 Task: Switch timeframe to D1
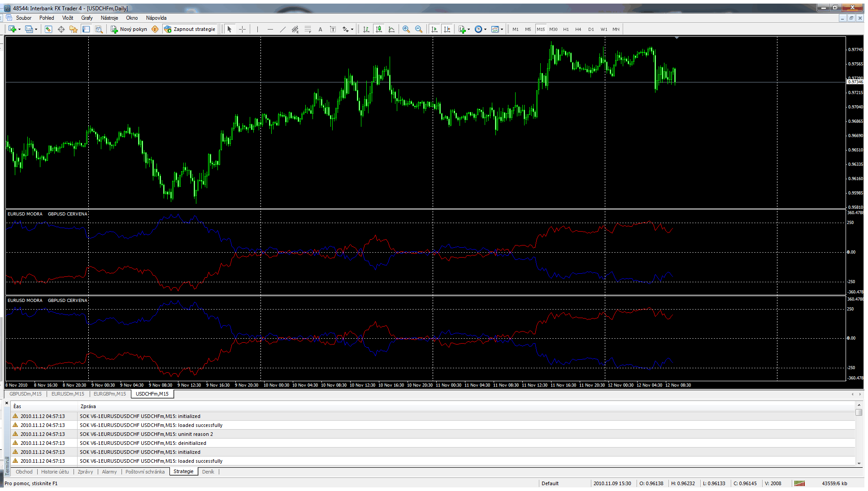click(x=591, y=29)
